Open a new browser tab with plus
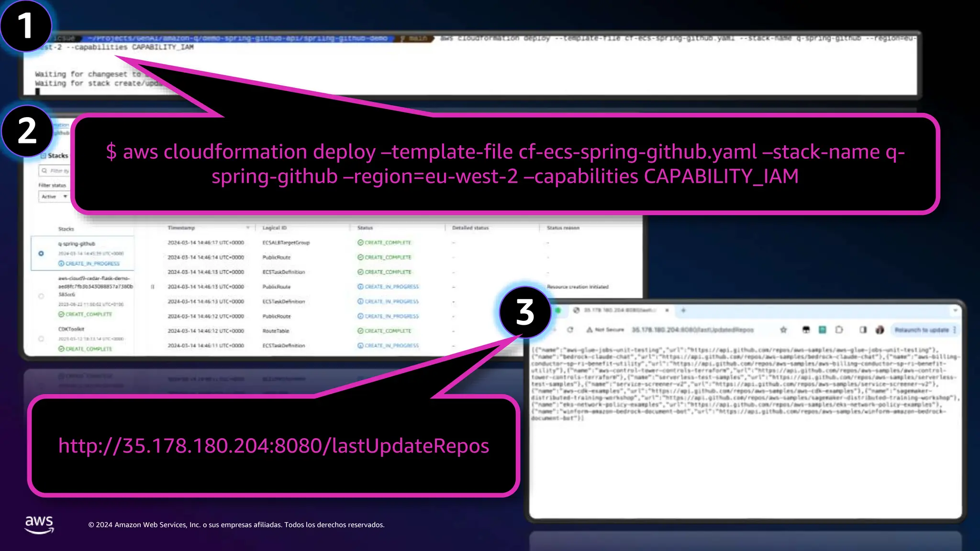 point(683,310)
